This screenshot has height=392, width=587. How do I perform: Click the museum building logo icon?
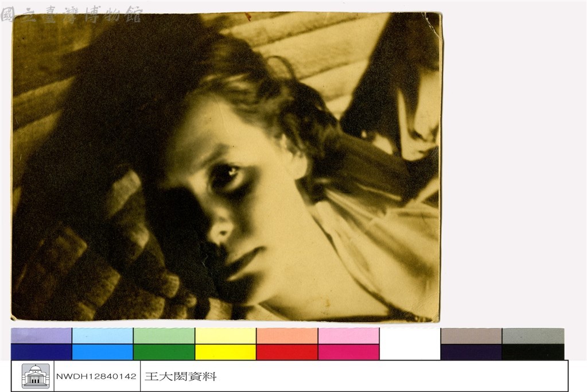pos(35,376)
